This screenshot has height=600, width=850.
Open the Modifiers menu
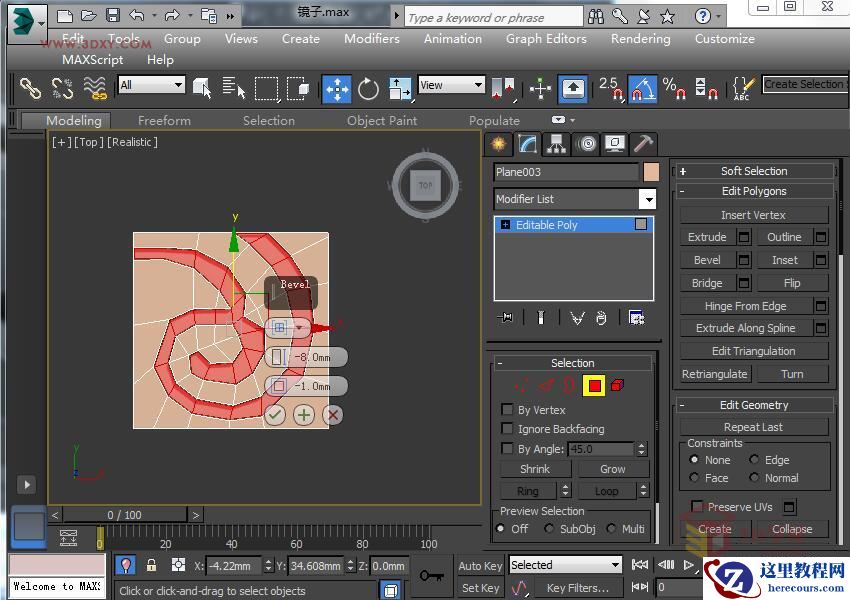(x=371, y=39)
